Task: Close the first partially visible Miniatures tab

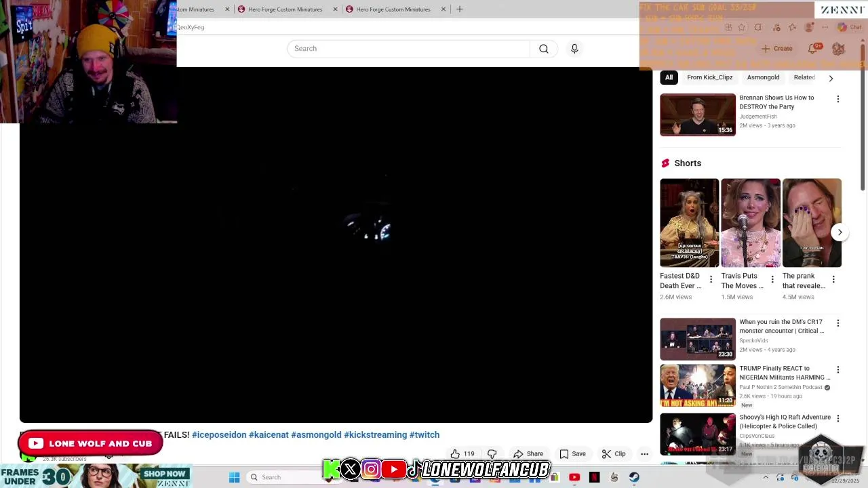Action: click(x=227, y=9)
